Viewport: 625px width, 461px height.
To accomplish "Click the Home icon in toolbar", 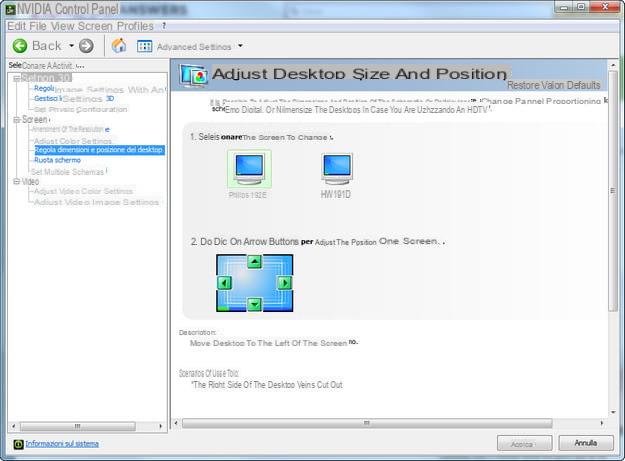I will click(119, 46).
